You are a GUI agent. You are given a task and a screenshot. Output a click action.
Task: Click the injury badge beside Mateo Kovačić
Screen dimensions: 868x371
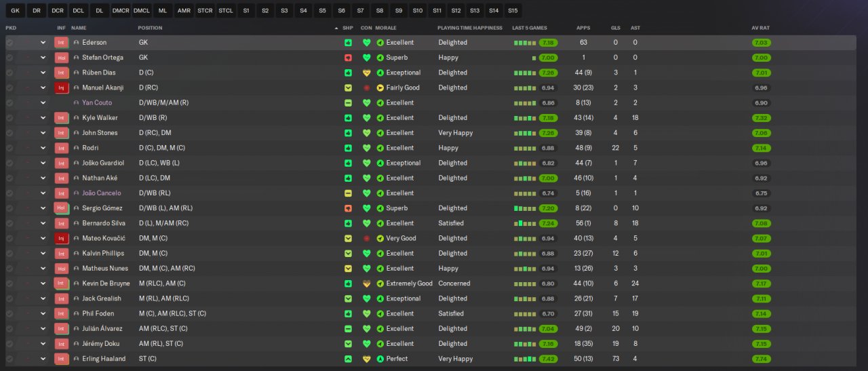click(x=62, y=238)
